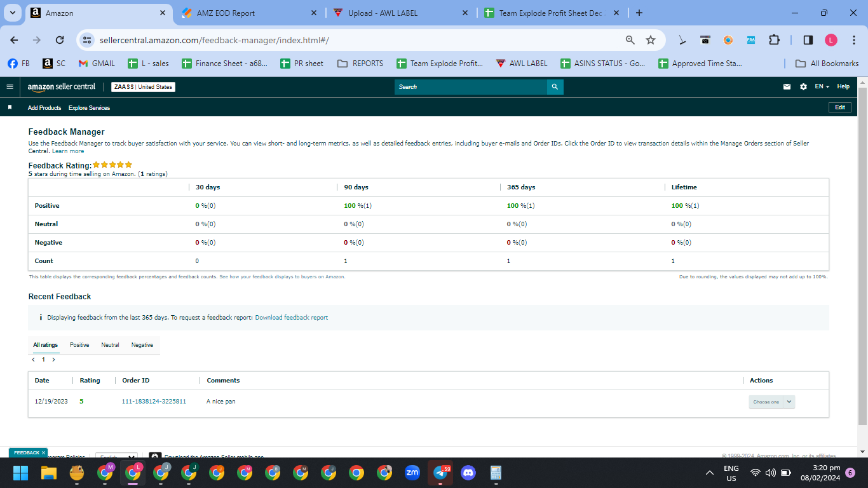Open Zoom from the taskbar

click(x=412, y=473)
